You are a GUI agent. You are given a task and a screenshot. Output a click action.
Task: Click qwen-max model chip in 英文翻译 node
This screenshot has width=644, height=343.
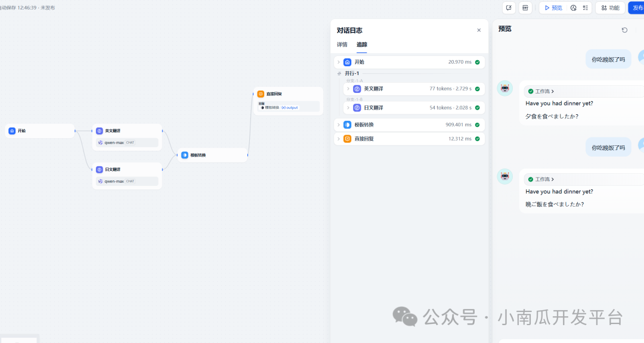pos(127,142)
